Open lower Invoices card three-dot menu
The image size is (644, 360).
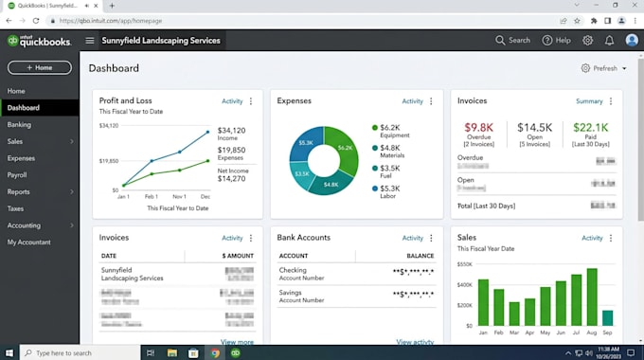tap(251, 238)
